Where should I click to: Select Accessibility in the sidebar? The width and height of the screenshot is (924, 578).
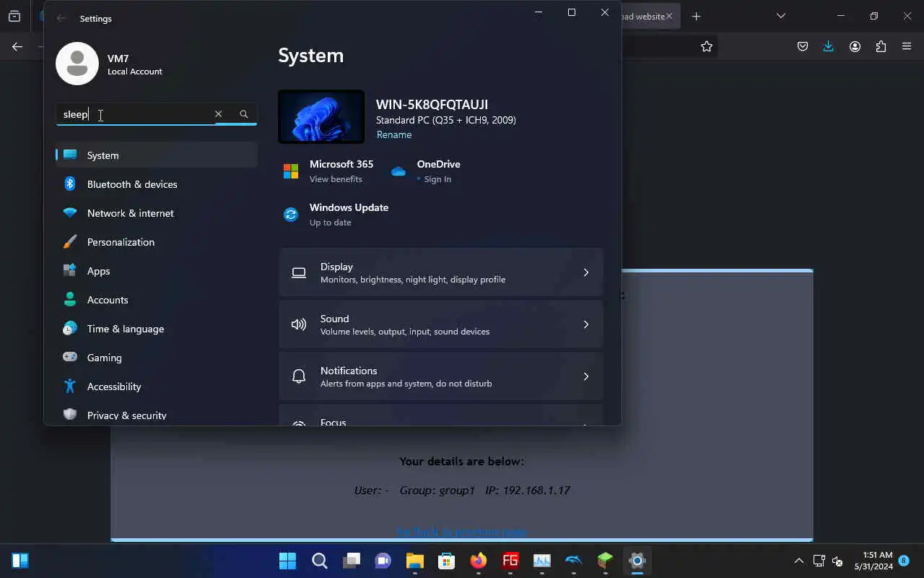[157, 387]
